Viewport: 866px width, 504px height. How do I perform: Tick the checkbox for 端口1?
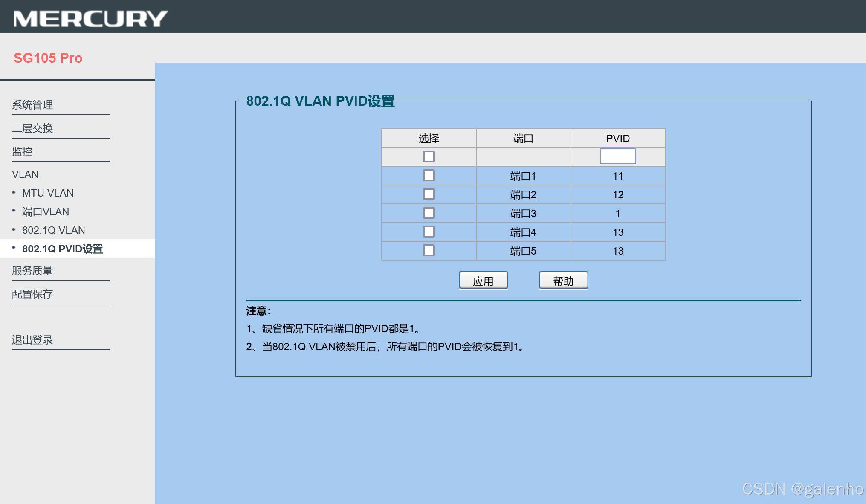coord(429,175)
